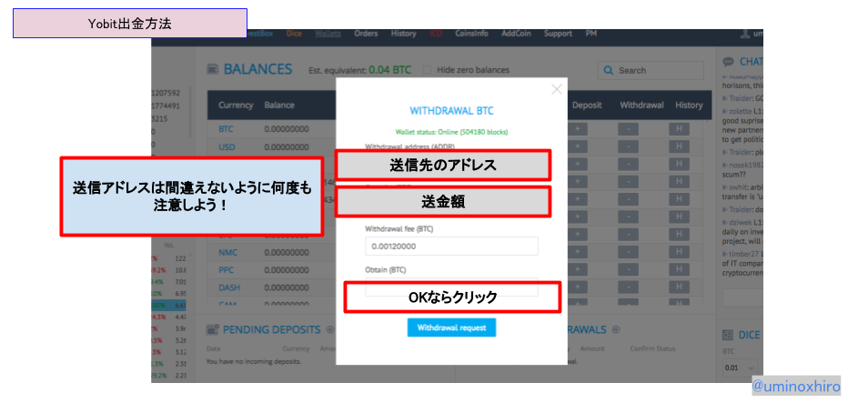Viewport: 868px width, 403px height.
Task: Click the plus deposit icon for PPC
Action: tap(577, 270)
